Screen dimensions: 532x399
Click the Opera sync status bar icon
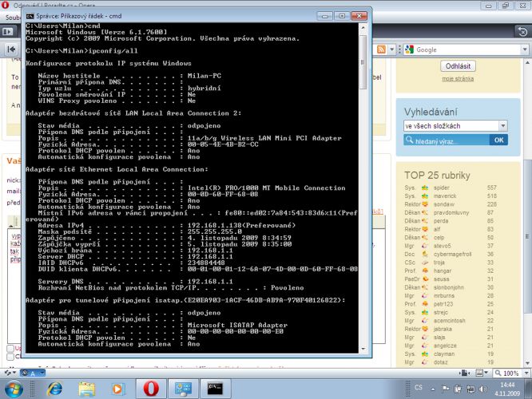pos(8,373)
